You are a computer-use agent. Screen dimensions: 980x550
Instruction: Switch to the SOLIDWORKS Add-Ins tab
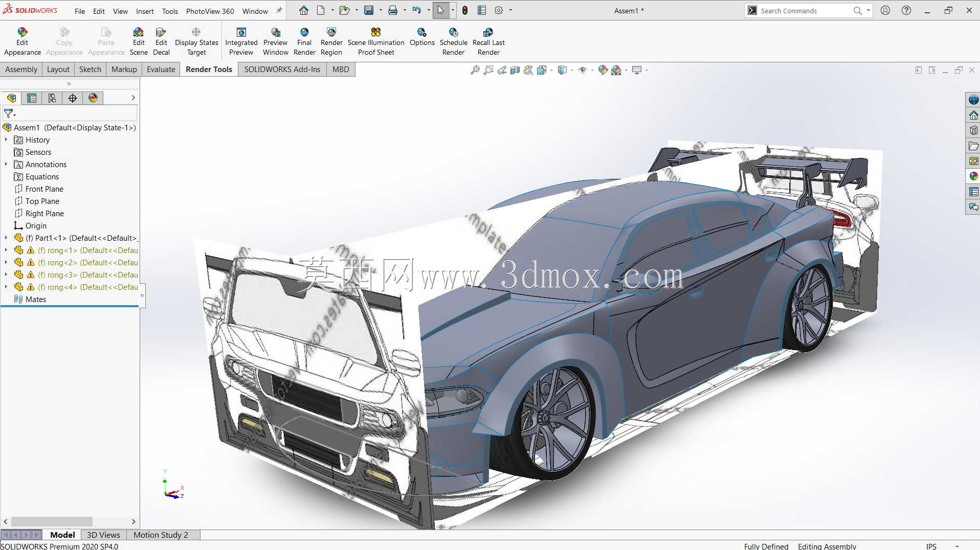282,70
